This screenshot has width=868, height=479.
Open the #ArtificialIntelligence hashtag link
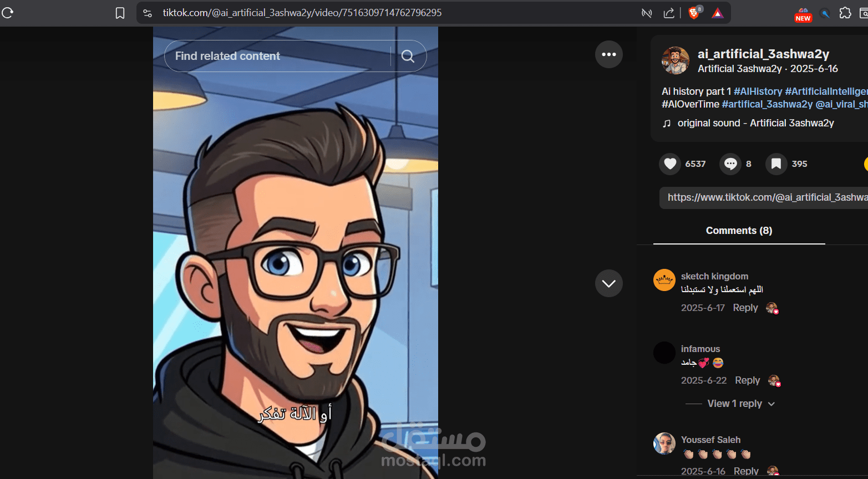(x=826, y=91)
